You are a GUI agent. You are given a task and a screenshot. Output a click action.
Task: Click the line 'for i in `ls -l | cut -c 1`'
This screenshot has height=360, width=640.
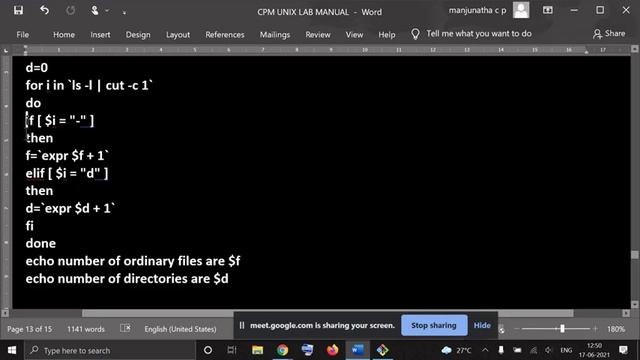(89, 85)
